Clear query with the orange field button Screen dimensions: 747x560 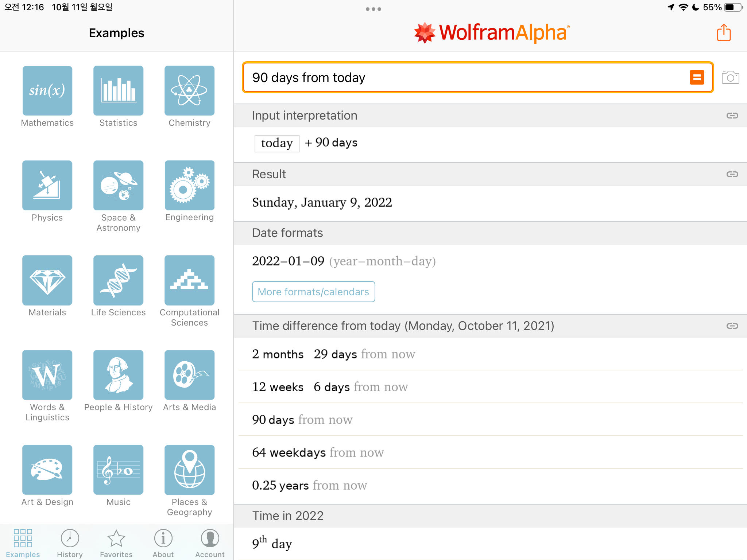697,78
